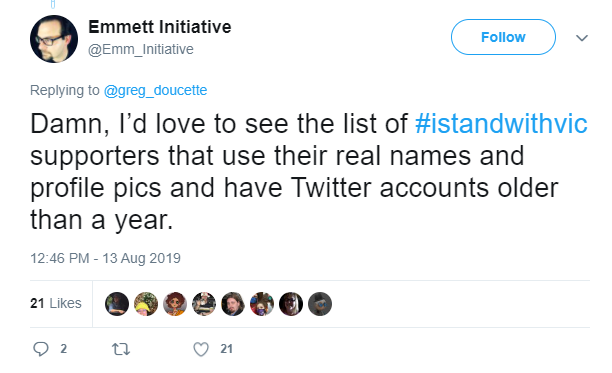
Task: Click the like count 21 beside heart
Action: coord(226,349)
